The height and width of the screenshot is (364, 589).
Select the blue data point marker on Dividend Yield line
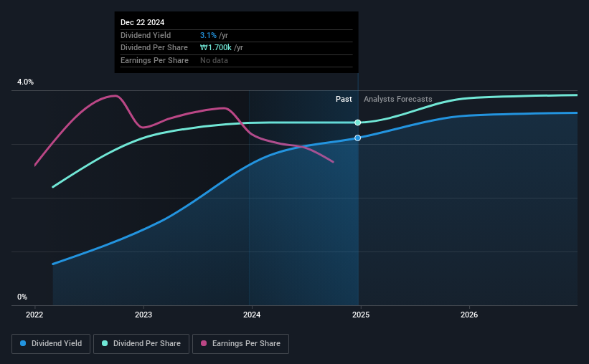pyautogui.click(x=357, y=138)
